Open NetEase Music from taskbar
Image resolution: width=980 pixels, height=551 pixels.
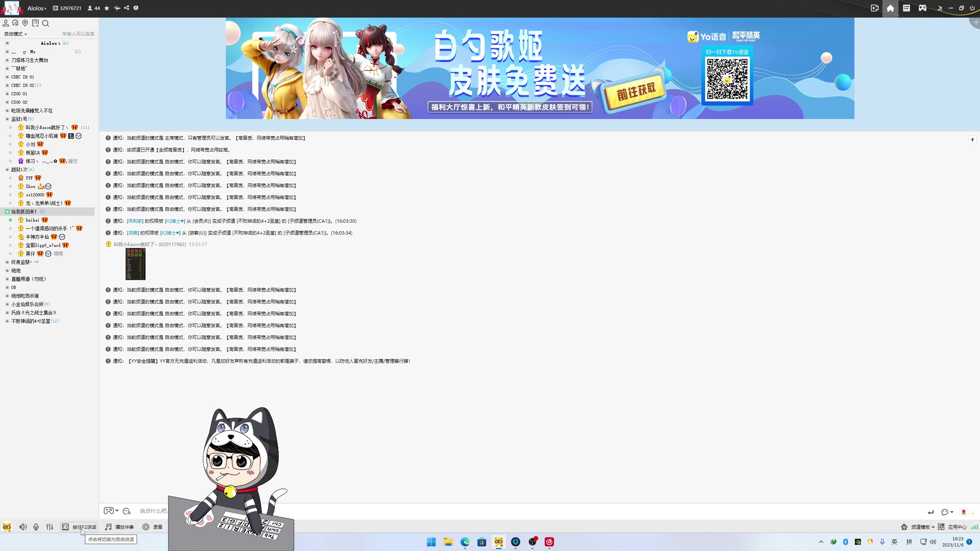[549, 542]
